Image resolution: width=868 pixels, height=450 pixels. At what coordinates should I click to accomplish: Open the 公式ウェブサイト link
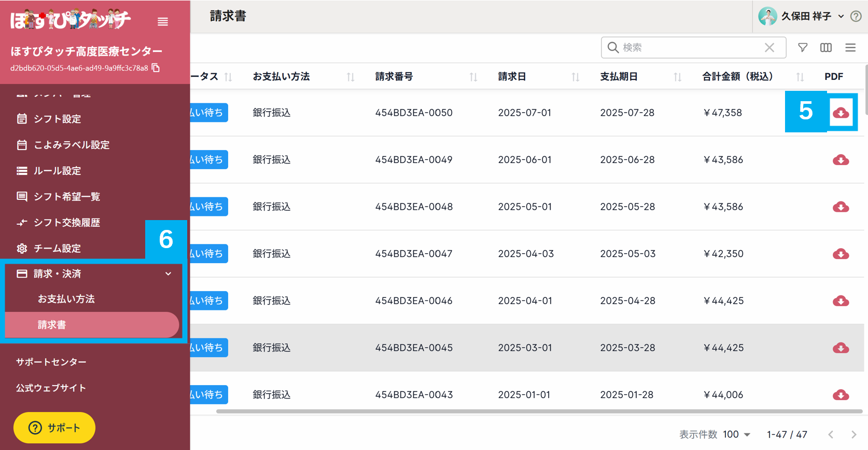(51, 388)
